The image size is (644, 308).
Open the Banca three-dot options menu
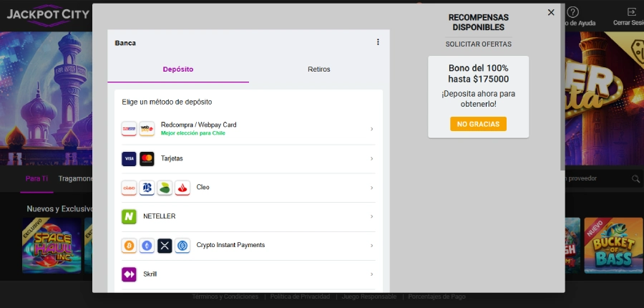[x=378, y=42]
